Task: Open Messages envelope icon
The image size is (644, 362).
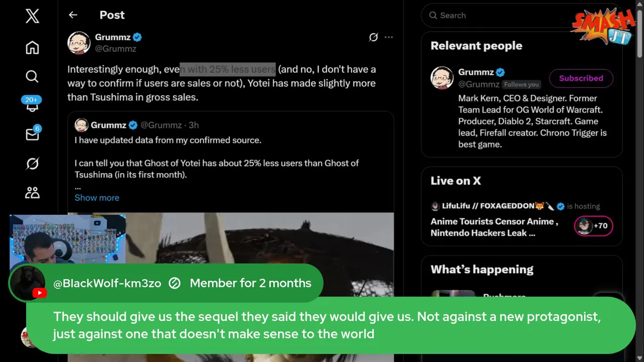Action: 32,134
